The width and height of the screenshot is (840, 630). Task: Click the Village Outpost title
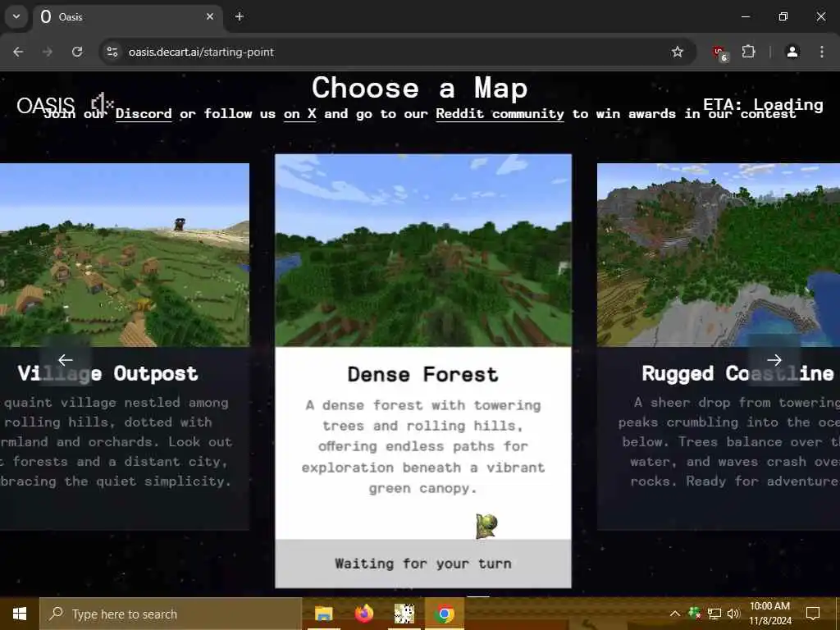point(107,373)
